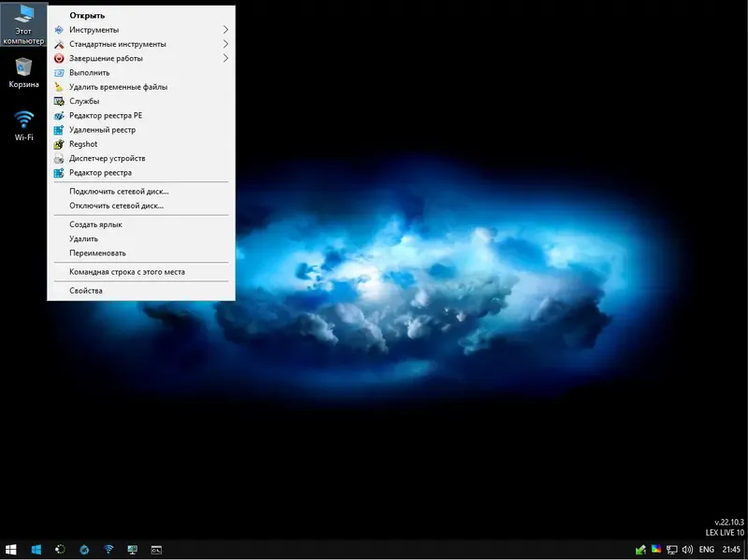
Task: Open the Wi-Fi desktop shortcut
Action: pyautogui.click(x=24, y=124)
